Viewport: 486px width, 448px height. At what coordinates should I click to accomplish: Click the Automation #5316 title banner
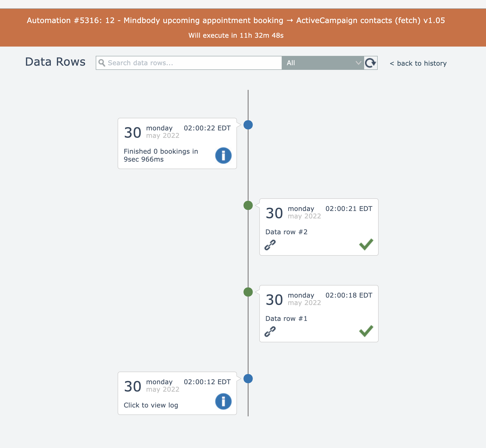[x=236, y=20]
